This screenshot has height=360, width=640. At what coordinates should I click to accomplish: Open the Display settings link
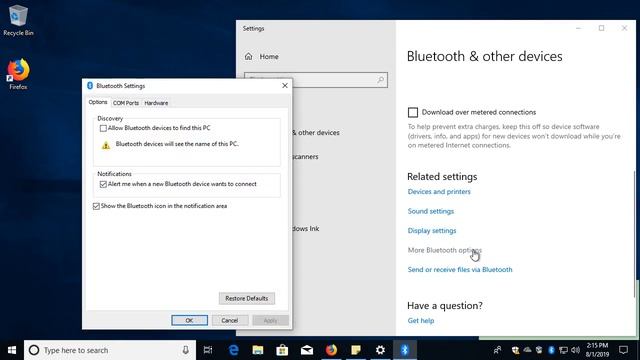point(432,231)
